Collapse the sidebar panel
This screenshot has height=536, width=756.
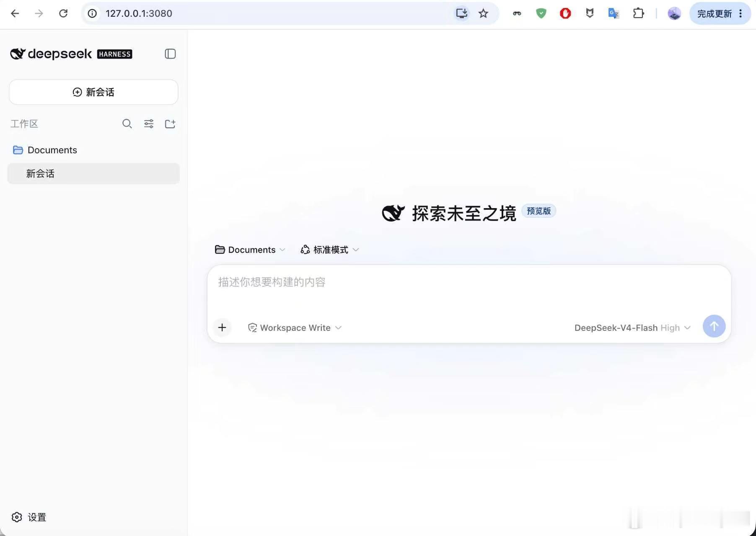(170, 54)
